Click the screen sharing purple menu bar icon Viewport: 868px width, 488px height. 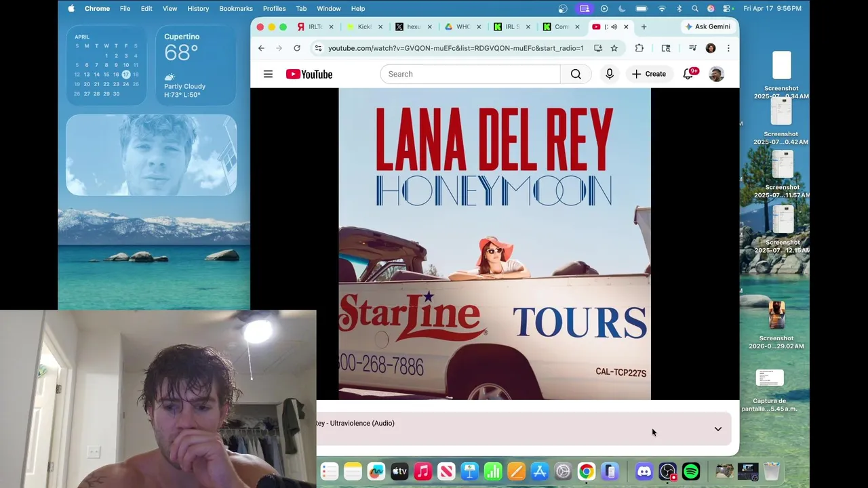click(x=584, y=8)
